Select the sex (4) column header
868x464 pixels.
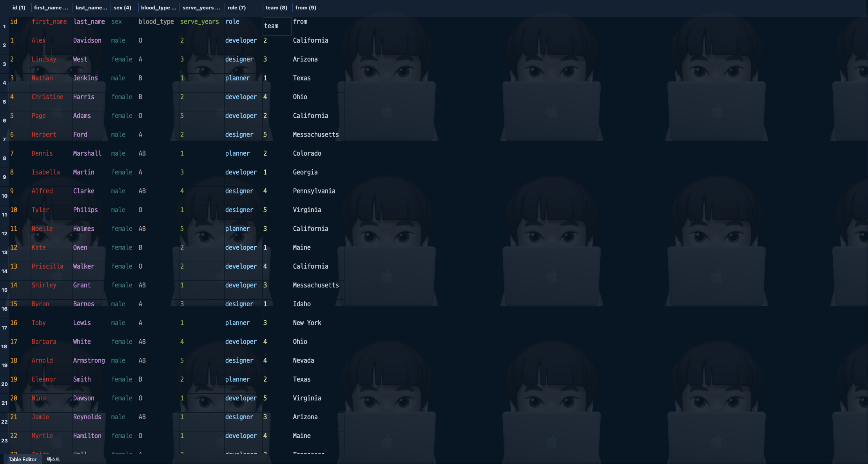pyautogui.click(x=122, y=7)
